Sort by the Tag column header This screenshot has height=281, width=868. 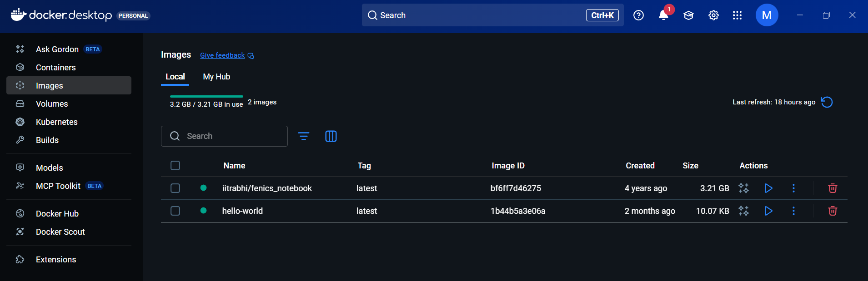click(x=364, y=166)
